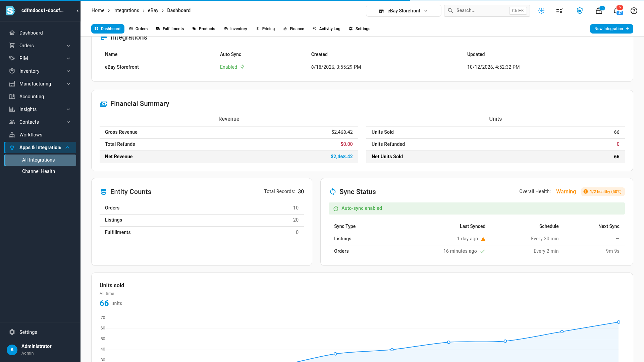
Task: Click the New Integration button
Action: pyautogui.click(x=611, y=29)
